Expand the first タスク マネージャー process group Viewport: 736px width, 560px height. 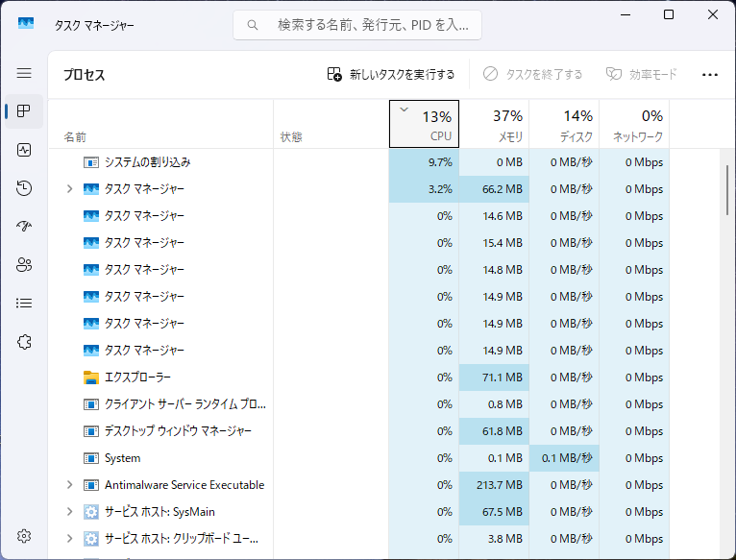69,189
